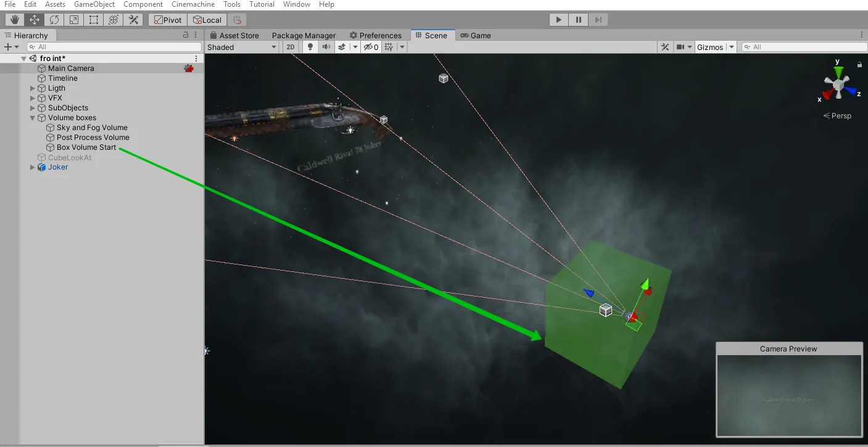Viewport: 868px width, 447px height.
Task: Select the Scale tool
Action: coord(74,20)
